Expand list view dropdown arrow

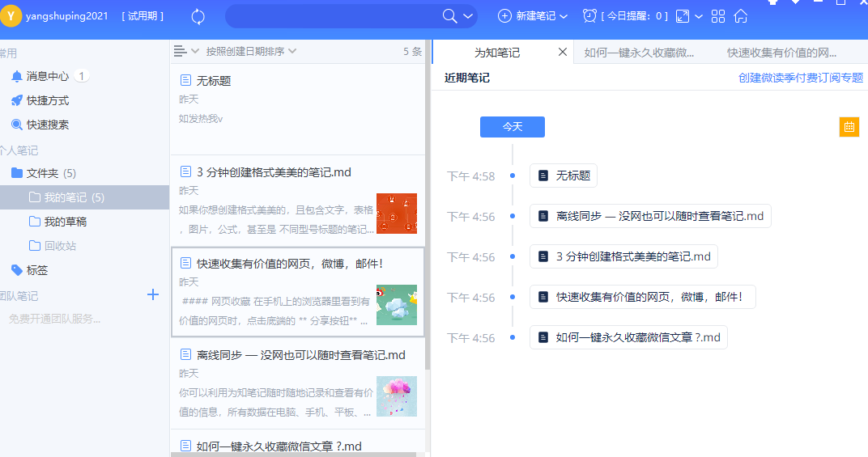(195, 51)
